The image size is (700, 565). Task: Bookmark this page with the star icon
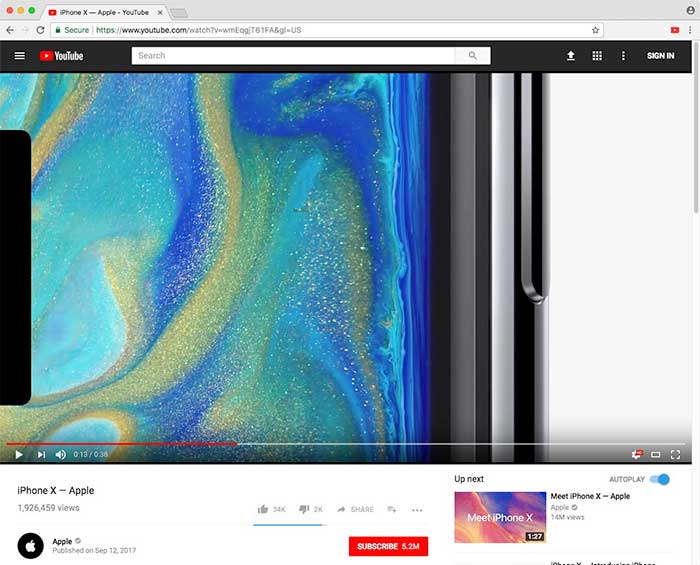(596, 30)
